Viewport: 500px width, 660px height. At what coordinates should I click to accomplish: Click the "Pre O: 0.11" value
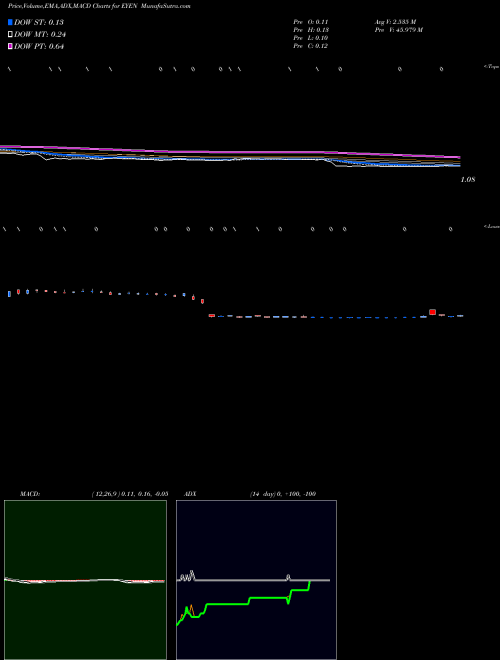coord(311,22)
